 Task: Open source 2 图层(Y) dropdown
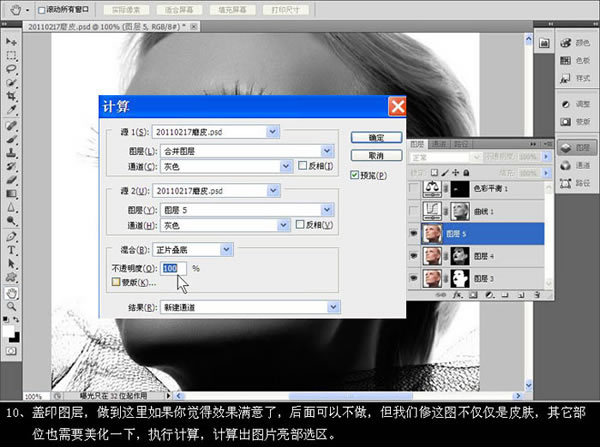tap(327, 210)
